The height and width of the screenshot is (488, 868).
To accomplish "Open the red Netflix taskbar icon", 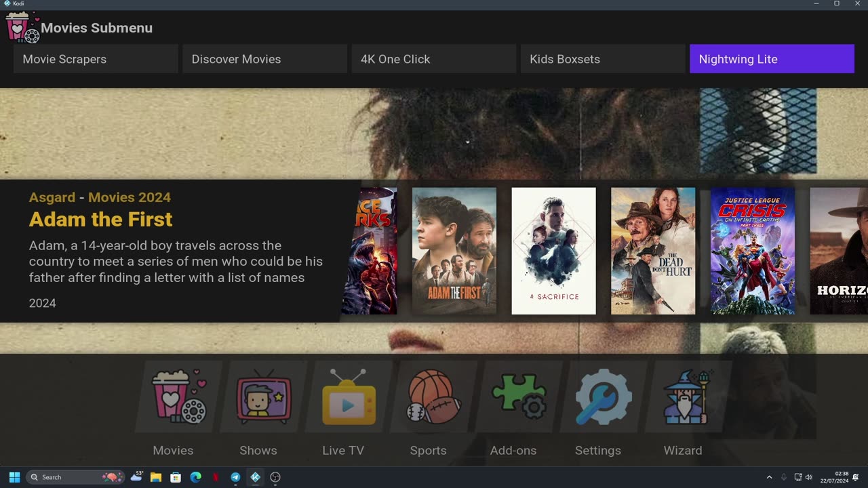I will pos(216,477).
